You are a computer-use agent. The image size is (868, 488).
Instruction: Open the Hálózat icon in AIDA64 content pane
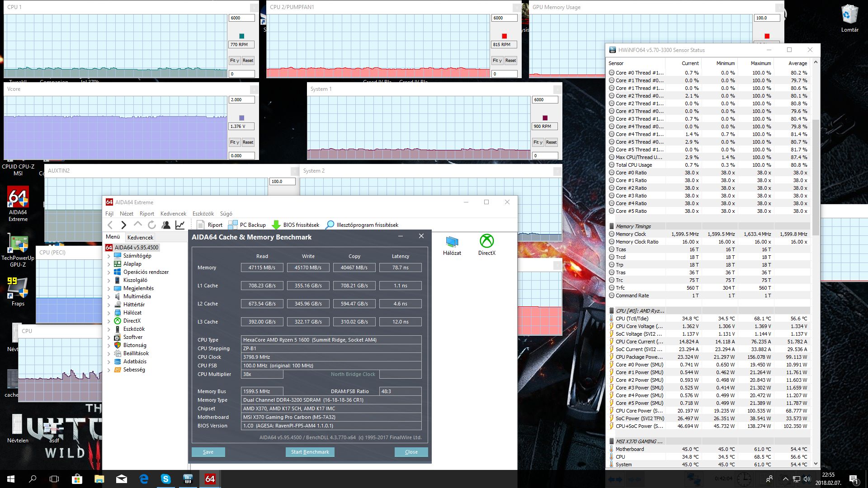[452, 245]
